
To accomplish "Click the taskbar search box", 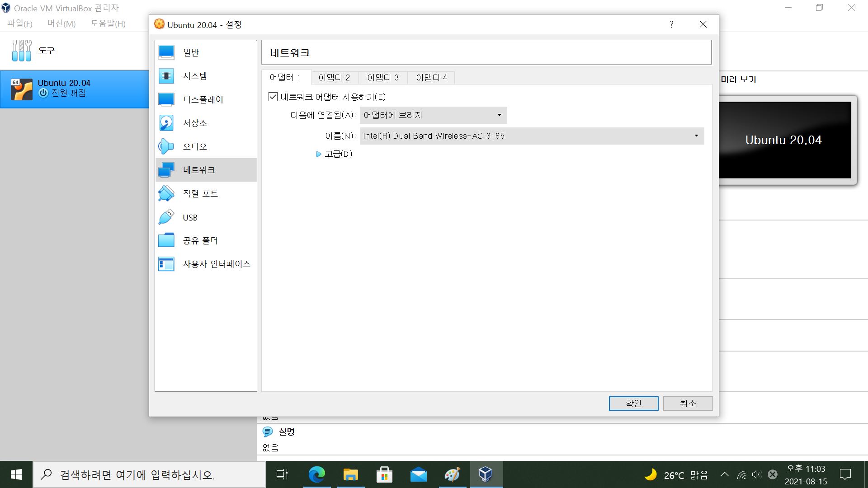I will click(149, 474).
